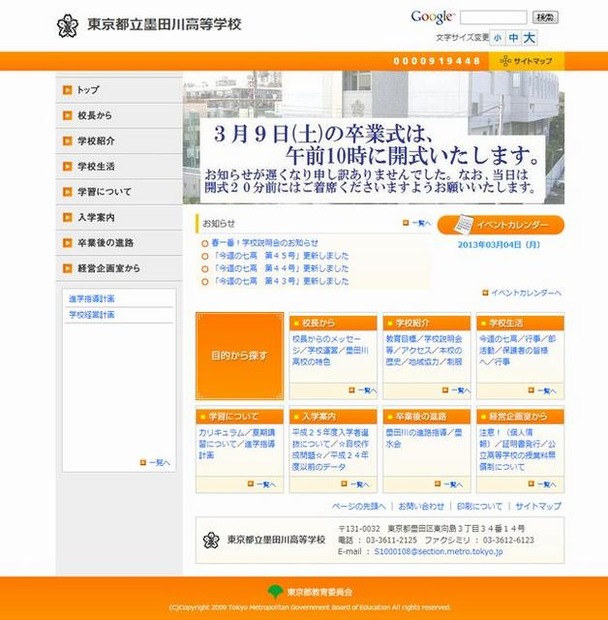
Task: Set text size to 大
Action: click(x=529, y=38)
